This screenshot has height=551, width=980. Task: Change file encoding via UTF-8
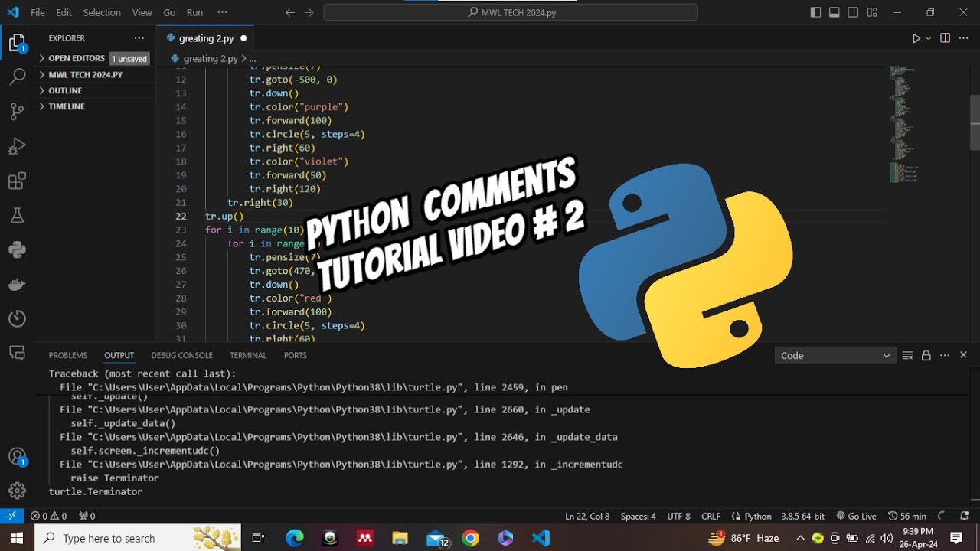click(678, 516)
